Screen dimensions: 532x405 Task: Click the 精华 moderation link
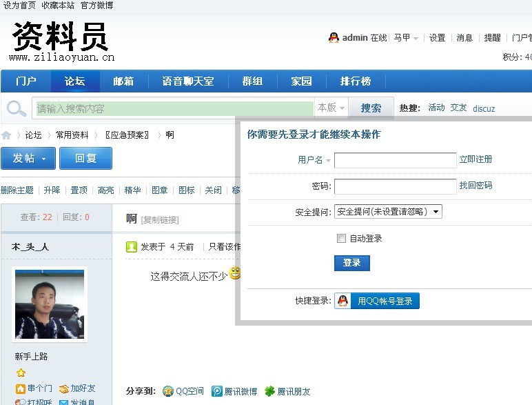133,190
